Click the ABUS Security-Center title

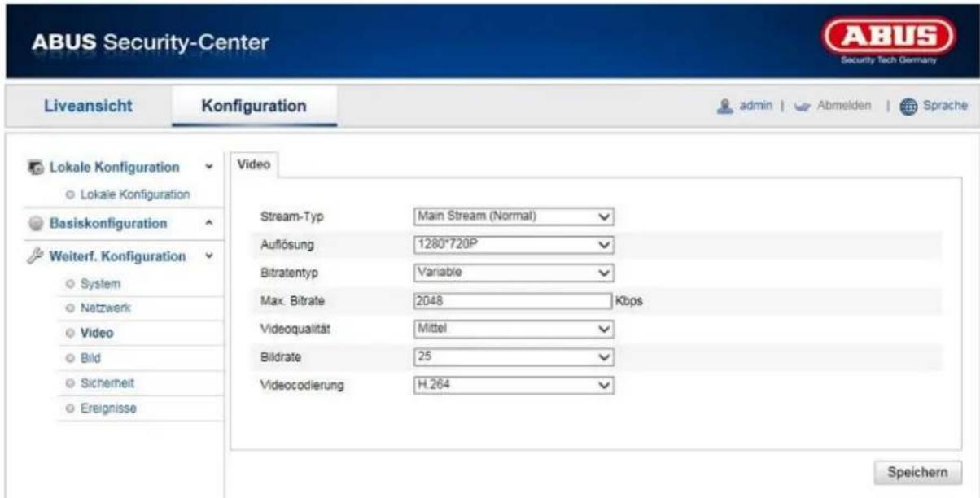tap(151, 41)
